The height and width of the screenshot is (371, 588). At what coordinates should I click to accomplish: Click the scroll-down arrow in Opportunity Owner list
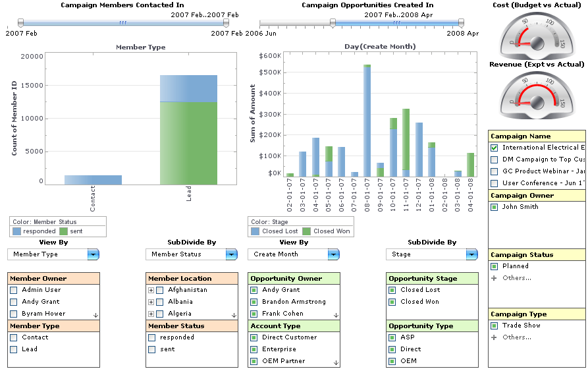click(x=336, y=316)
